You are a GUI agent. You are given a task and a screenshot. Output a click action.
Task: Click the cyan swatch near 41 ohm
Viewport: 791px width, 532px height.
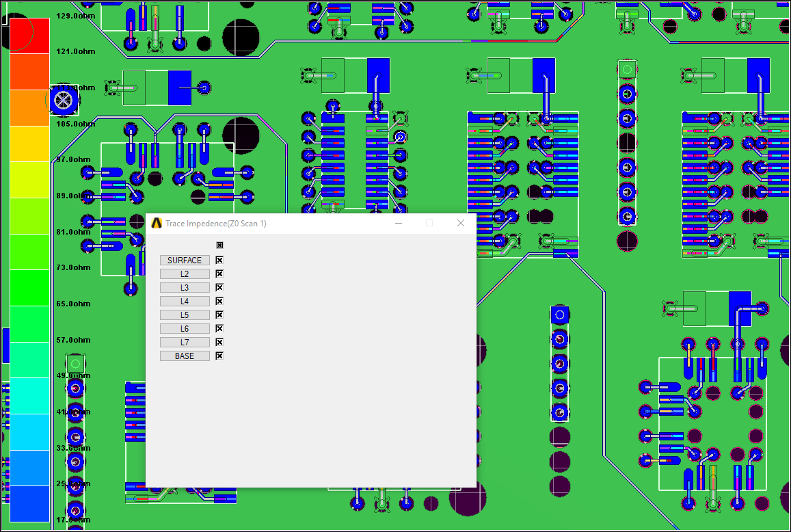coord(29,403)
